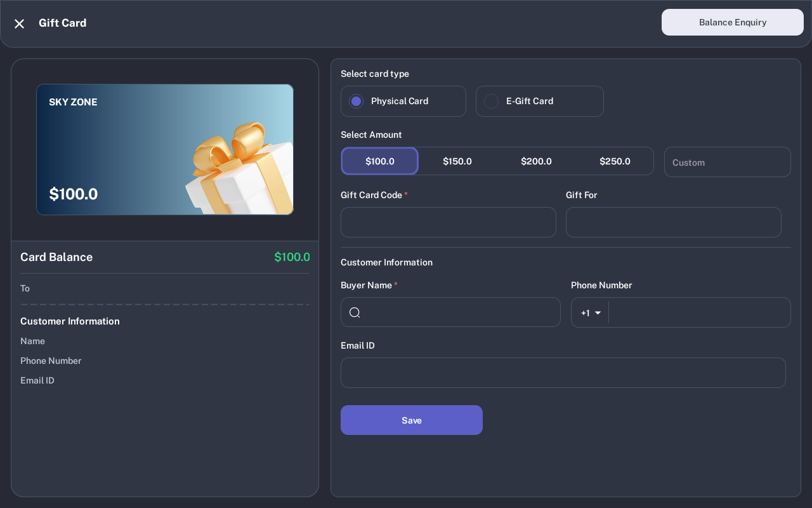
Task: Choose the $100.0 amount
Action: [x=380, y=161]
